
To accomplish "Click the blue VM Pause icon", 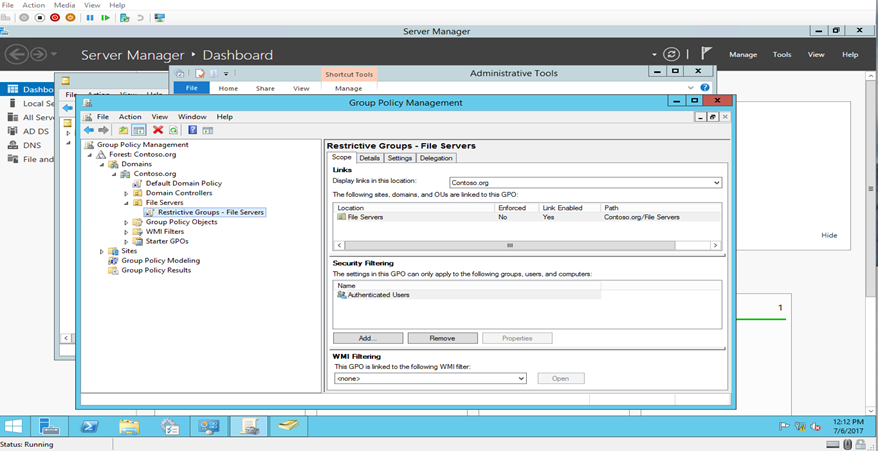I will 90,17.
